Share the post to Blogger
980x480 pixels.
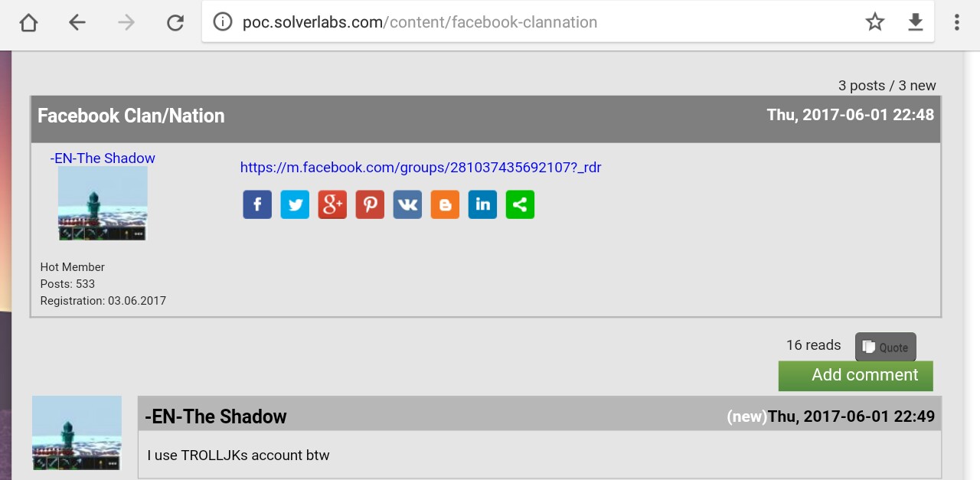(445, 204)
